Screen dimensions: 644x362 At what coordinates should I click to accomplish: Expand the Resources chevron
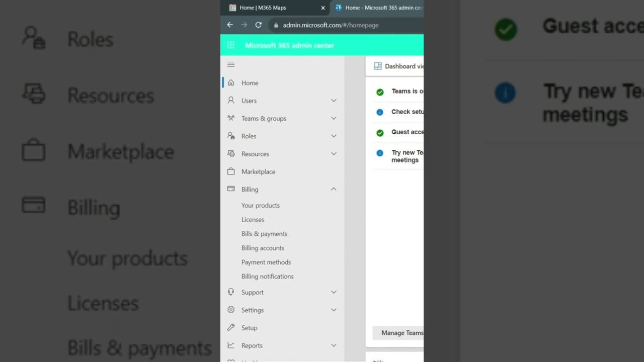[x=334, y=153]
